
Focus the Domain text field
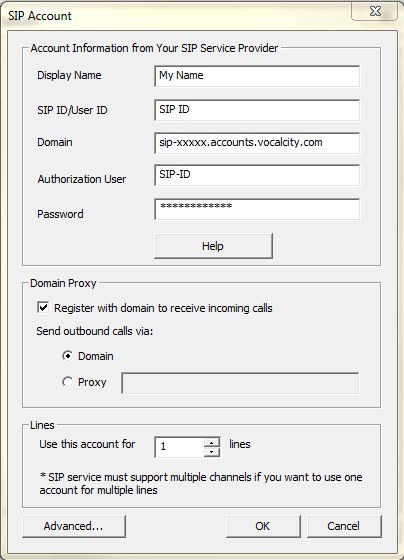click(x=257, y=143)
